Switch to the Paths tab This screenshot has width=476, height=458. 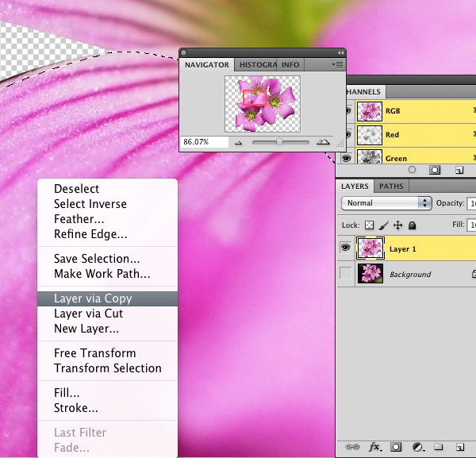[x=391, y=187]
